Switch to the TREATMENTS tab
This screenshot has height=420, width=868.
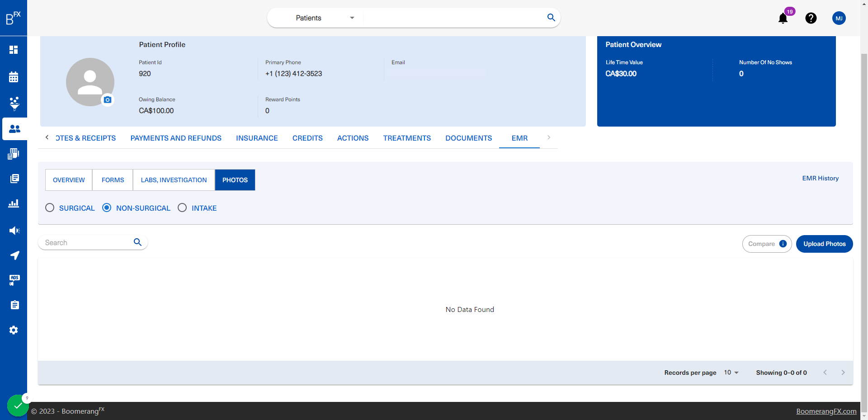pos(407,138)
